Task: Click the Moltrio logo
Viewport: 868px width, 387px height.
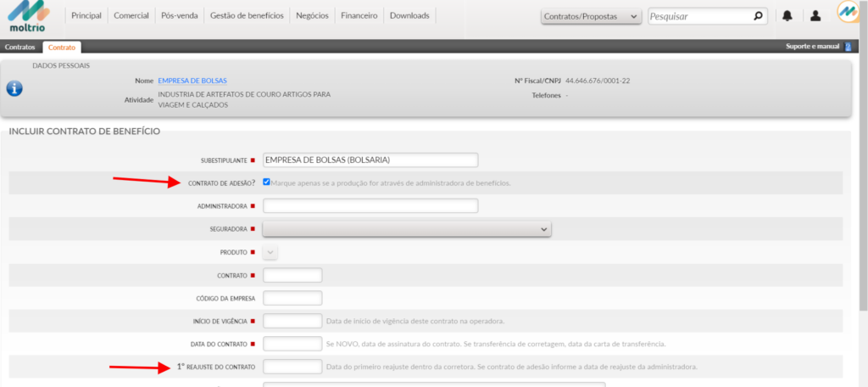Action: coord(30,17)
